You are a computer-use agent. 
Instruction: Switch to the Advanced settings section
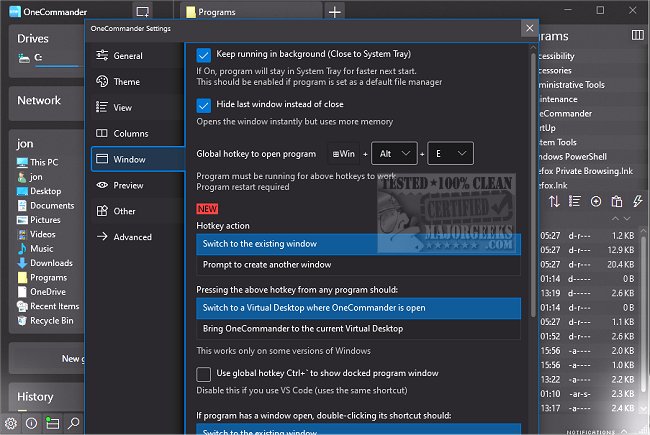(132, 237)
